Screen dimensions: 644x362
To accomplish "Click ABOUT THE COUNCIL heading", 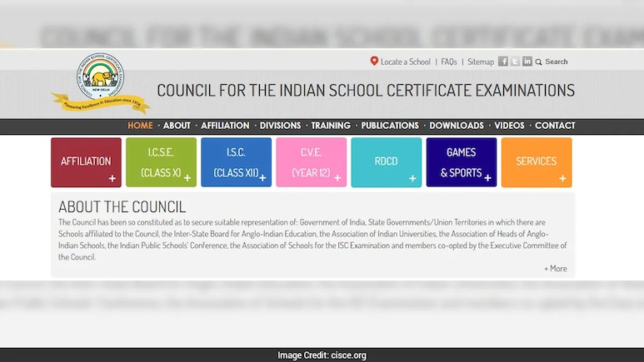I will [122, 207].
